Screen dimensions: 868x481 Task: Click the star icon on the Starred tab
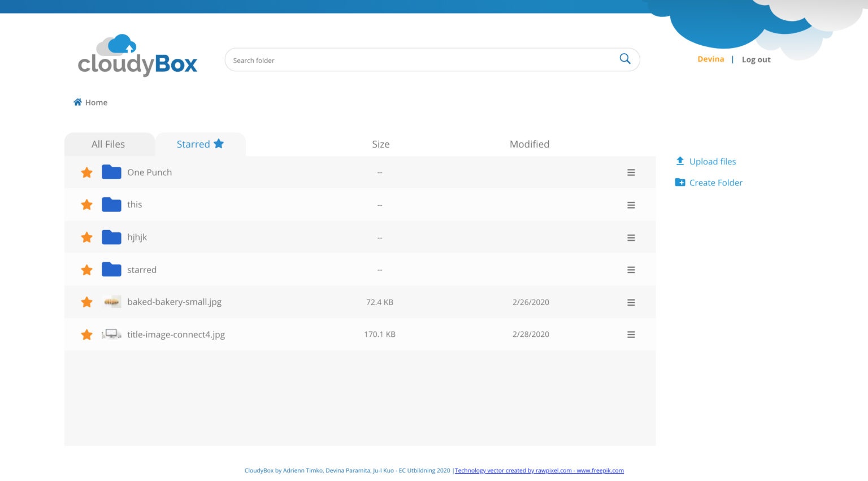[219, 144]
